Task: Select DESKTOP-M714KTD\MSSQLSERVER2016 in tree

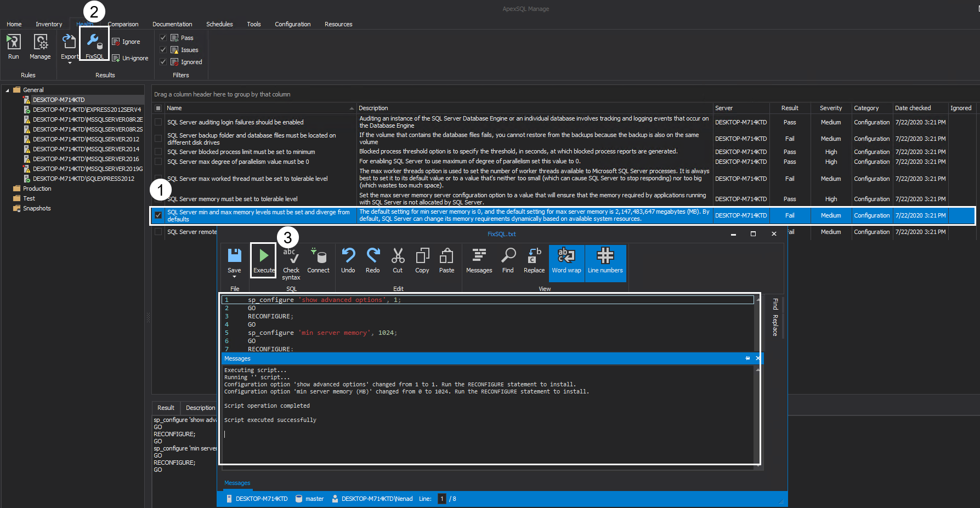Action: pyautogui.click(x=86, y=159)
